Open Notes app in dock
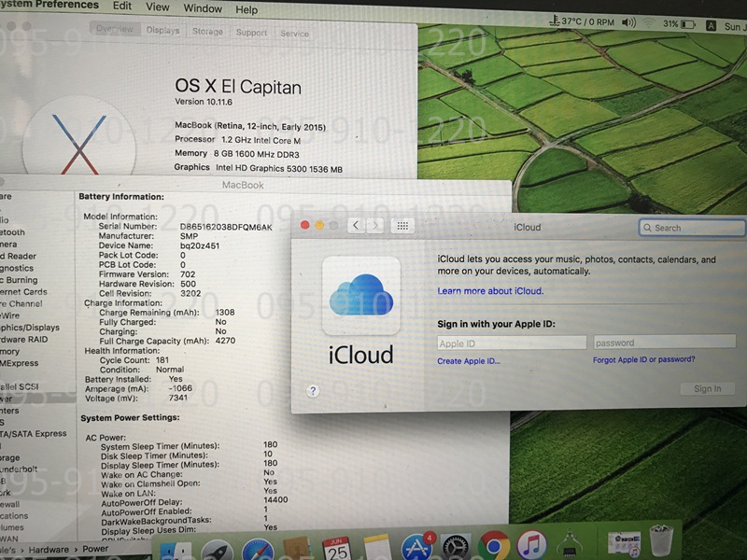 [376, 549]
